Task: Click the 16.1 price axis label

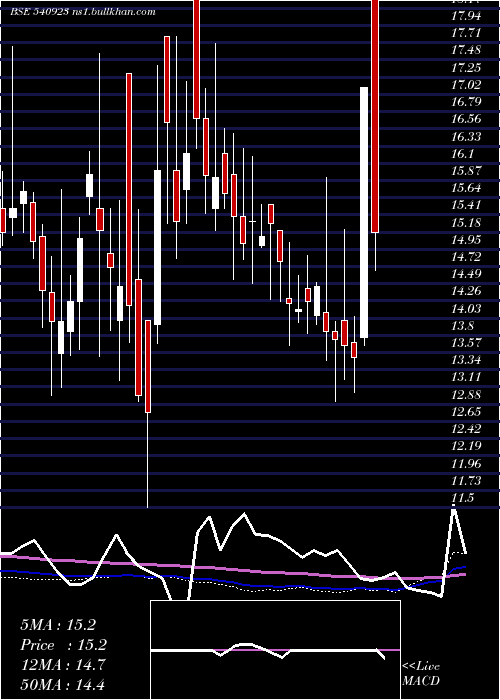Action: pyautogui.click(x=462, y=154)
